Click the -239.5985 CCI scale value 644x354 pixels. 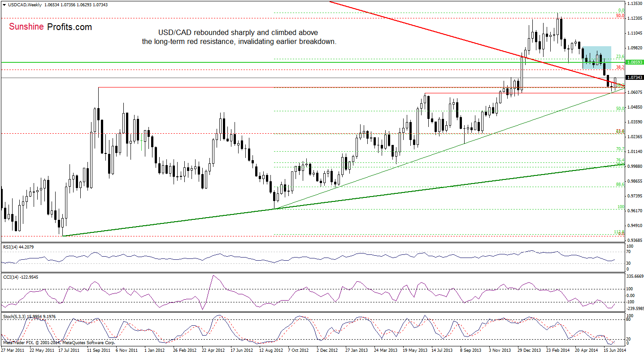pyautogui.click(x=636, y=308)
